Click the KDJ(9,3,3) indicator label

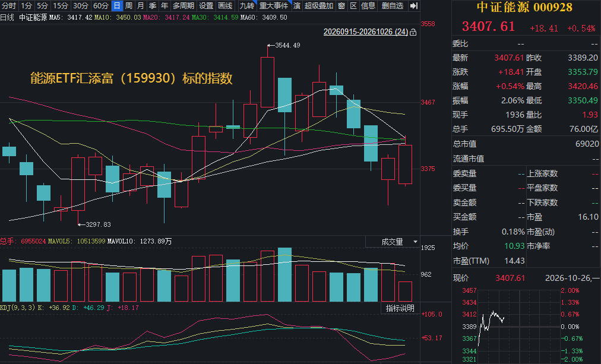point(18,308)
